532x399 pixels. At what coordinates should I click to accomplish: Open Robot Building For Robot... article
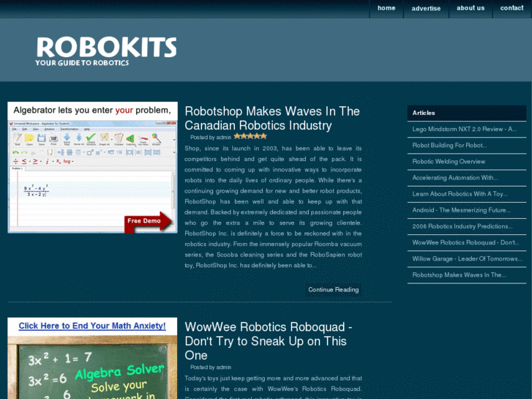449,146
